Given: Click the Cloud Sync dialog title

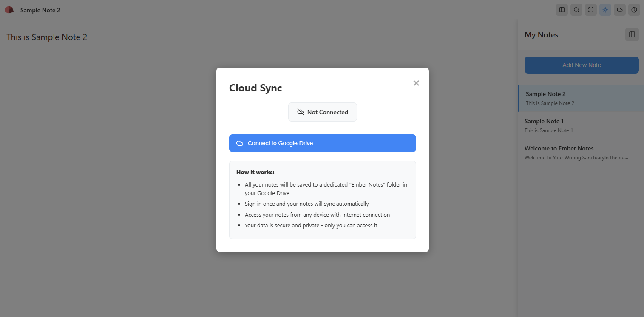Looking at the screenshot, I should coord(255,88).
